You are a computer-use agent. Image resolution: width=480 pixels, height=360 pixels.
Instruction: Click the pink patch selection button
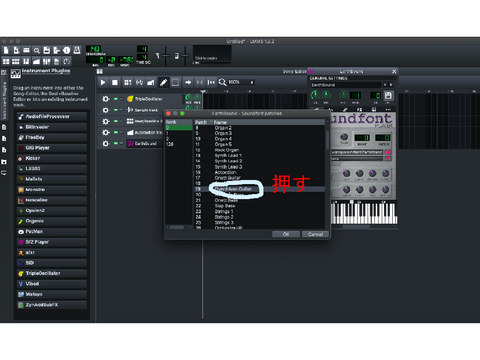click(x=388, y=159)
